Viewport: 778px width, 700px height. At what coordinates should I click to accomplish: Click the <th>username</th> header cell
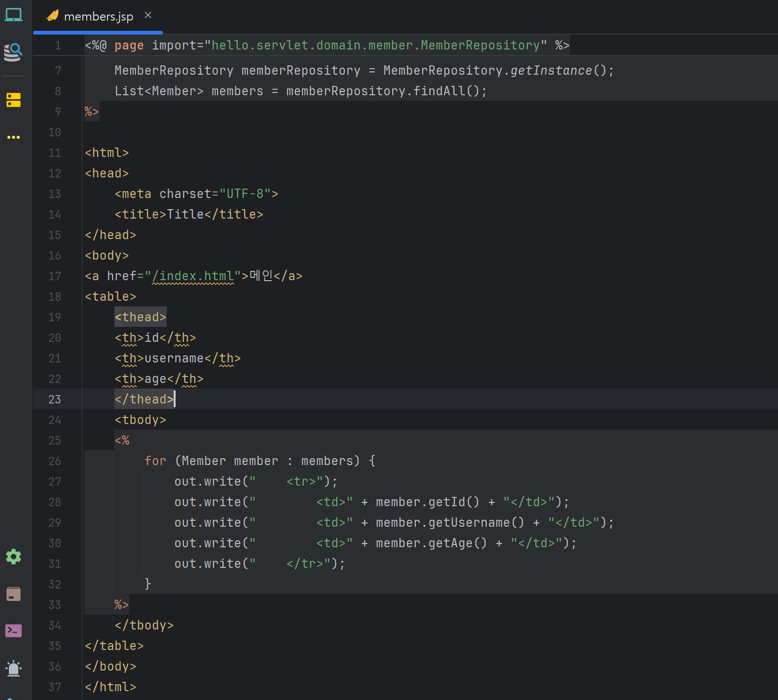[178, 358]
